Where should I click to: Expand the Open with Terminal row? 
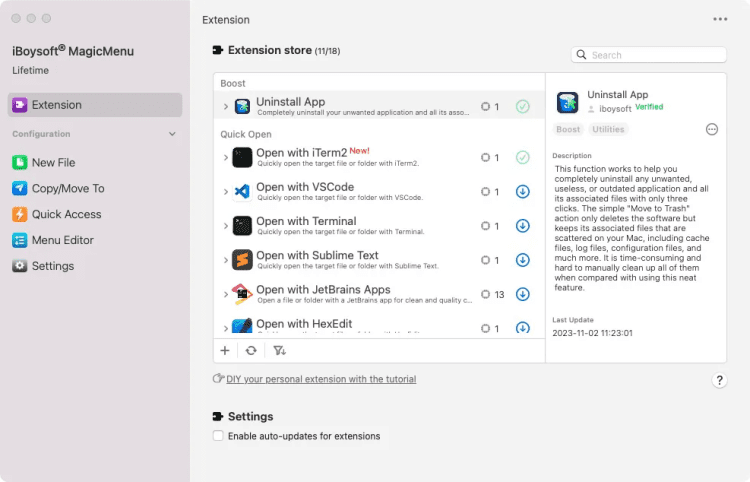[226, 226]
